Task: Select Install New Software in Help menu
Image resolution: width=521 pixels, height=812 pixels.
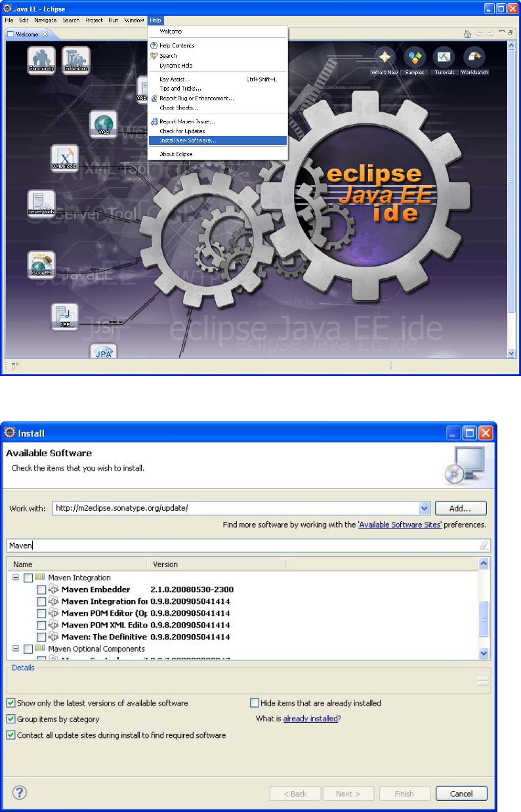Action: click(217, 140)
